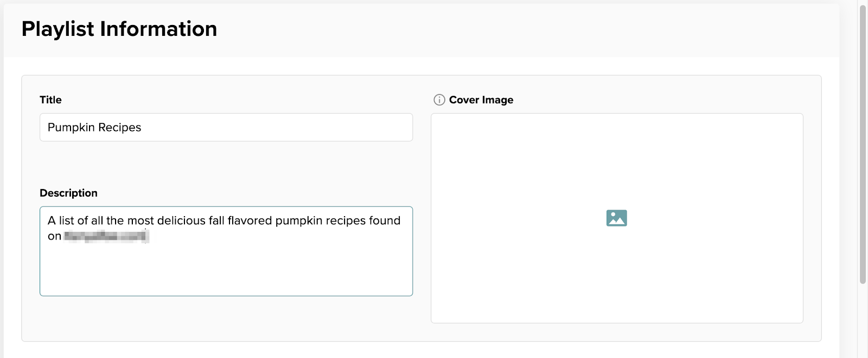Click scrollbar track below the thumb
Viewport: 868px width, 358px height.
click(x=863, y=321)
